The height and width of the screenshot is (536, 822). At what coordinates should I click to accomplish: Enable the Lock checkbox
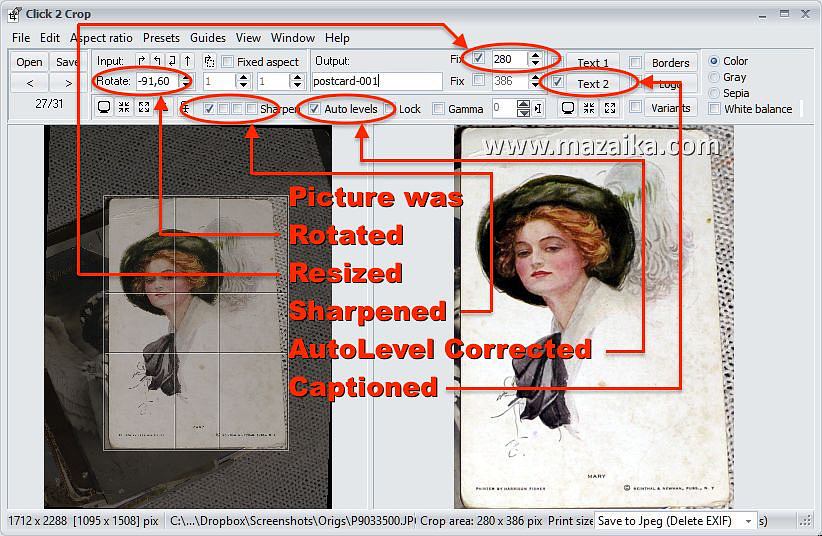[x=389, y=109]
